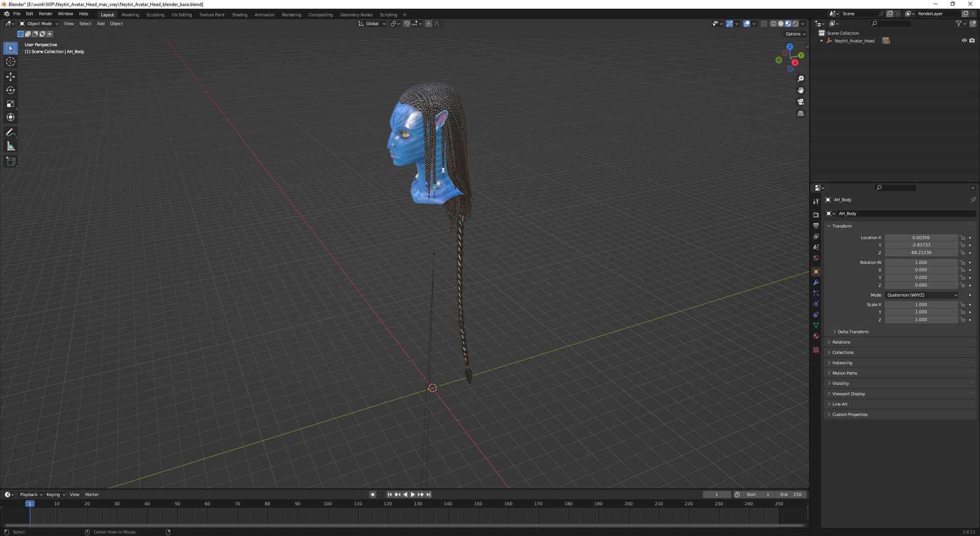Click Location Y value field
Image resolution: width=980 pixels, height=536 pixels.
click(x=921, y=245)
